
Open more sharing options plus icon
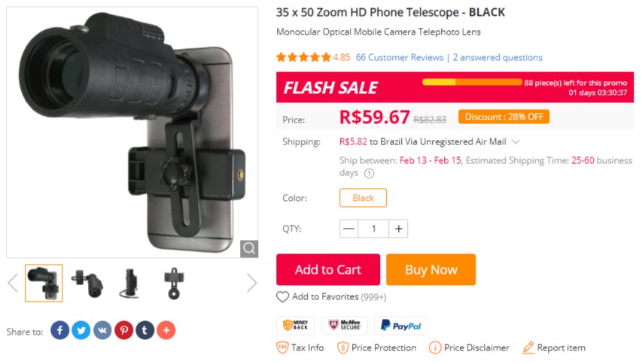166,330
